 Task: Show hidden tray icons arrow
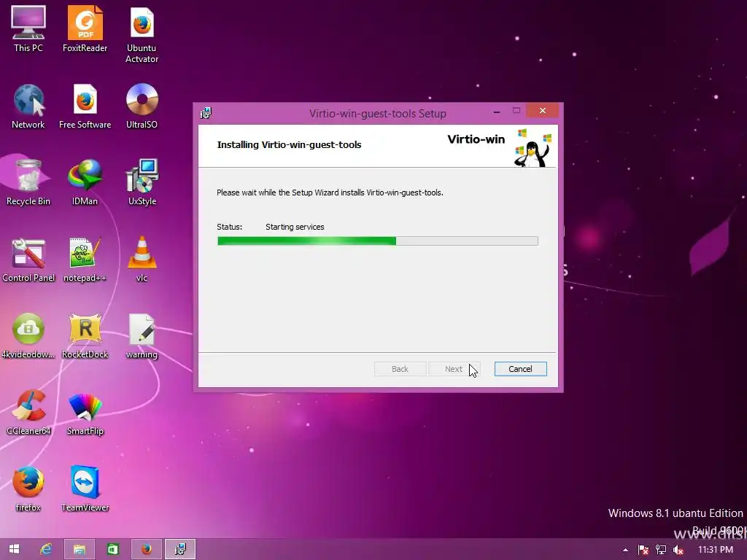pyautogui.click(x=625, y=550)
